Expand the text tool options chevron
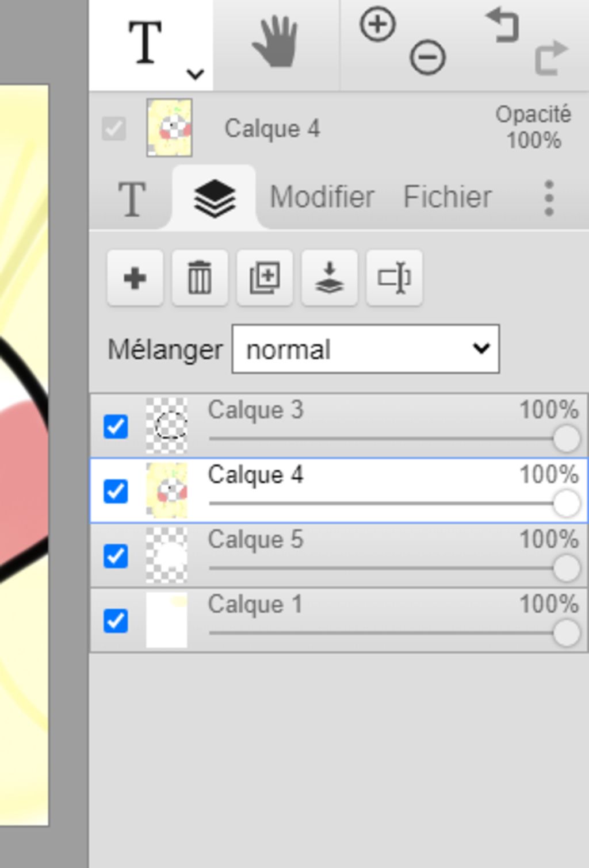The width and height of the screenshot is (589, 868). (x=196, y=74)
